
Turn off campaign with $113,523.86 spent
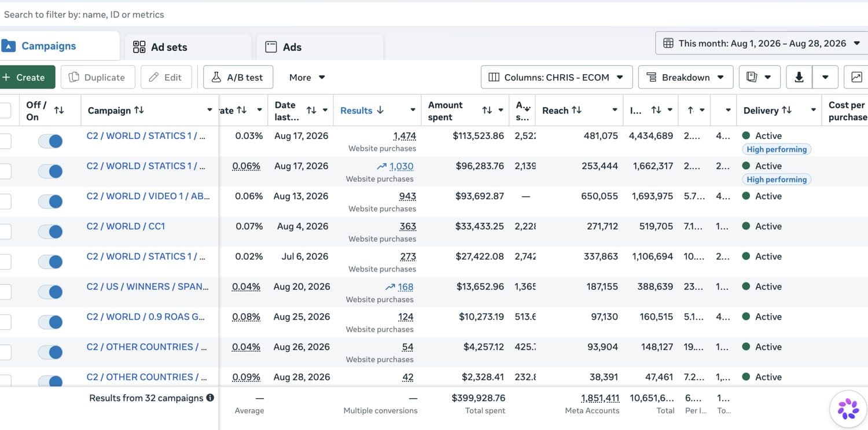[x=50, y=141]
